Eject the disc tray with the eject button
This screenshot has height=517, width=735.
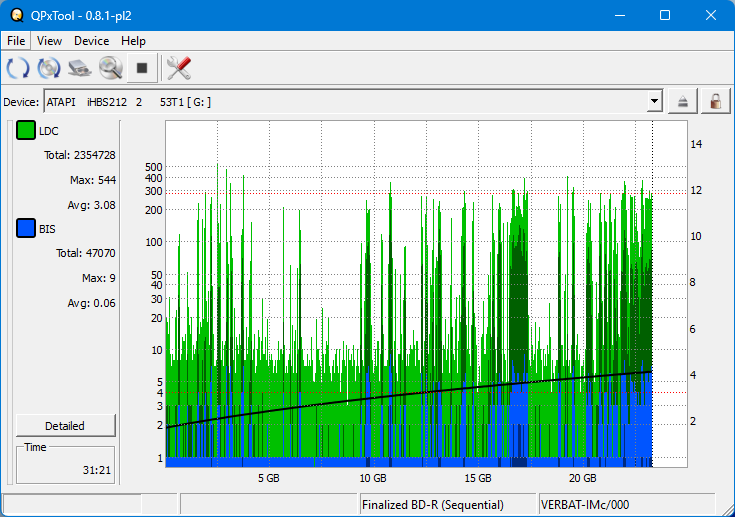(682, 101)
